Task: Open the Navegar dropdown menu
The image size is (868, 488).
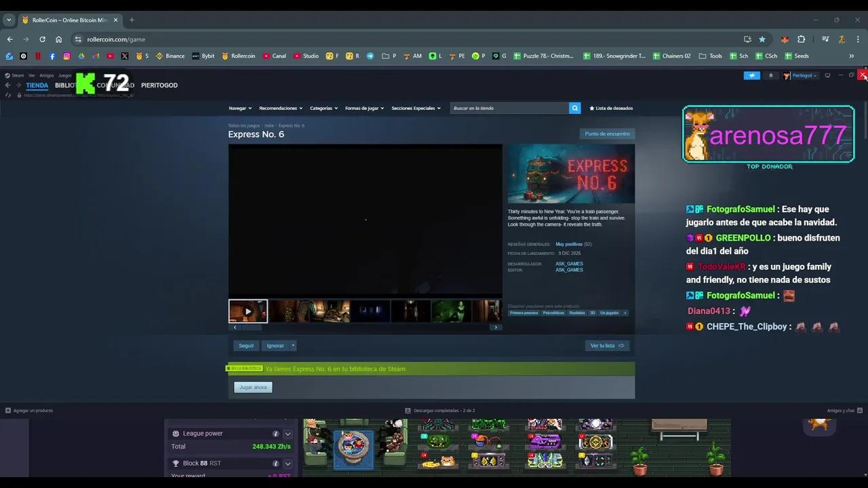Action: pyautogui.click(x=239, y=108)
